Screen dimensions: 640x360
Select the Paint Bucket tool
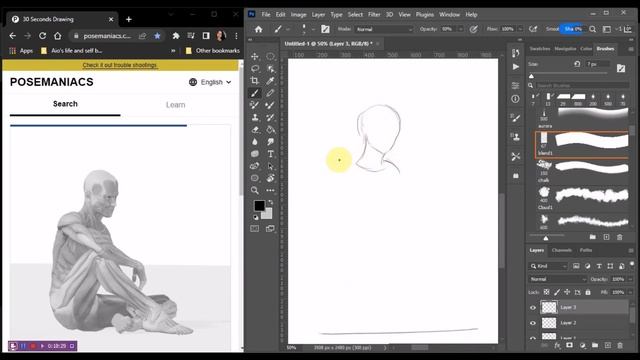point(270,130)
